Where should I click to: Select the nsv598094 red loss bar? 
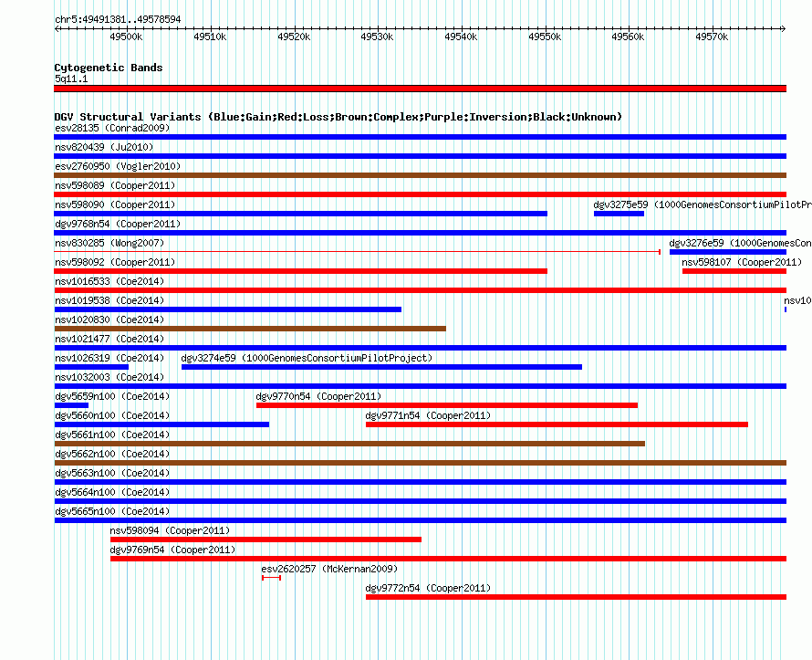(265, 540)
